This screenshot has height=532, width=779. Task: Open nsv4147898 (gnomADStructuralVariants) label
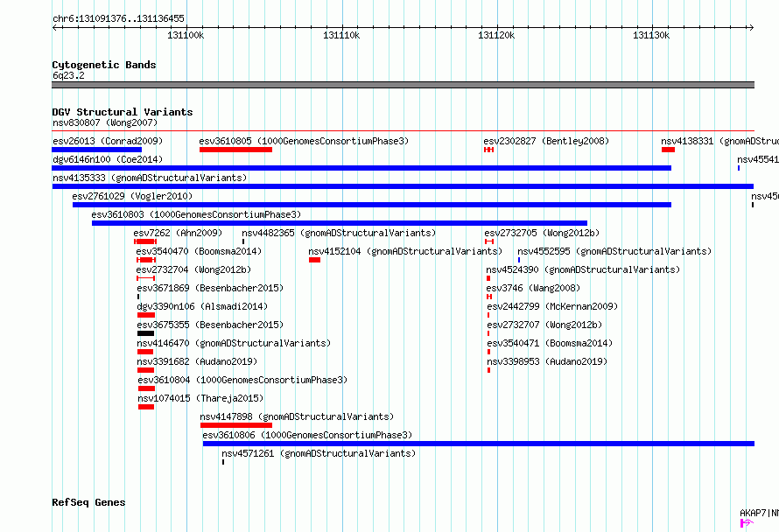click(297, 416)
